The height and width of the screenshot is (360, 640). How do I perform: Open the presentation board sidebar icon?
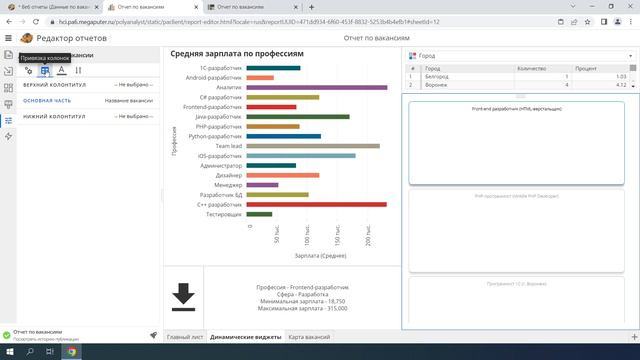pyautogui.click(x=8, y=104)
